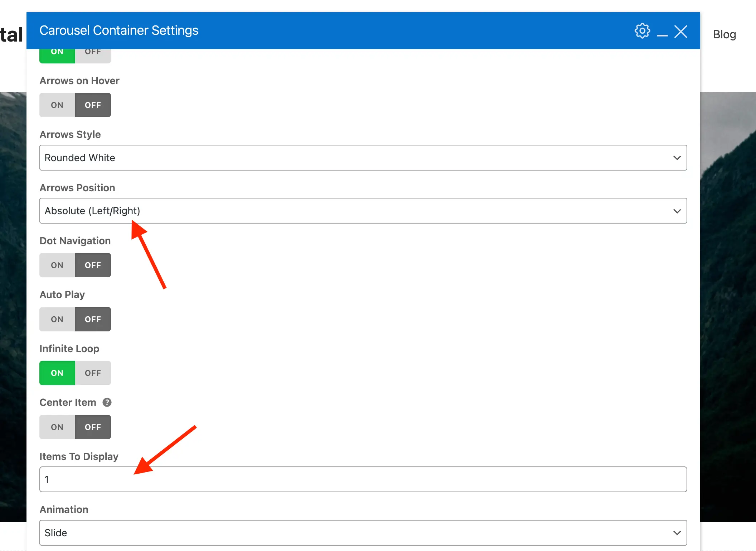This screenshot has width=756, height=551.
Task: Click the Auto Play OFF button
Action: click(93, 319)
